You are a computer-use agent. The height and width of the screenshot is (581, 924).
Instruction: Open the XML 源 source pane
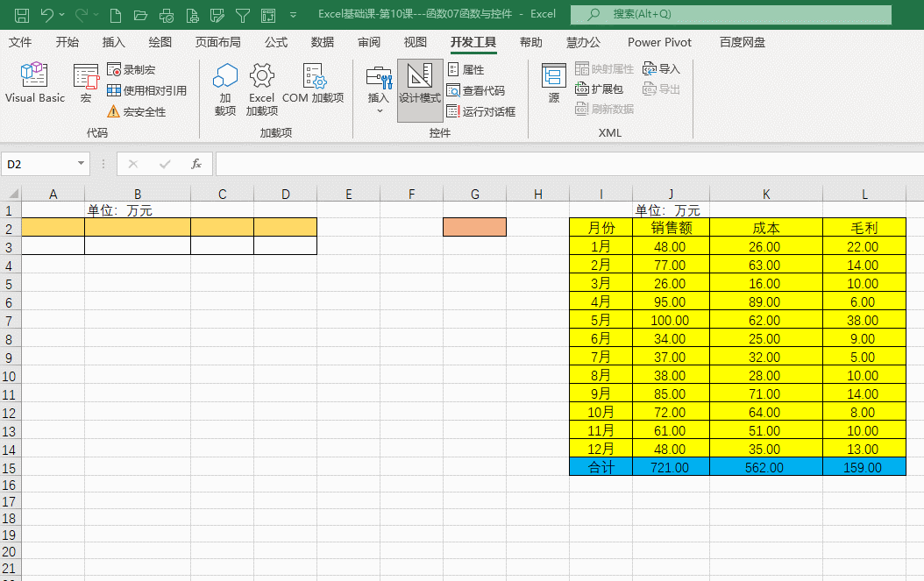click(x=554, y=83)
